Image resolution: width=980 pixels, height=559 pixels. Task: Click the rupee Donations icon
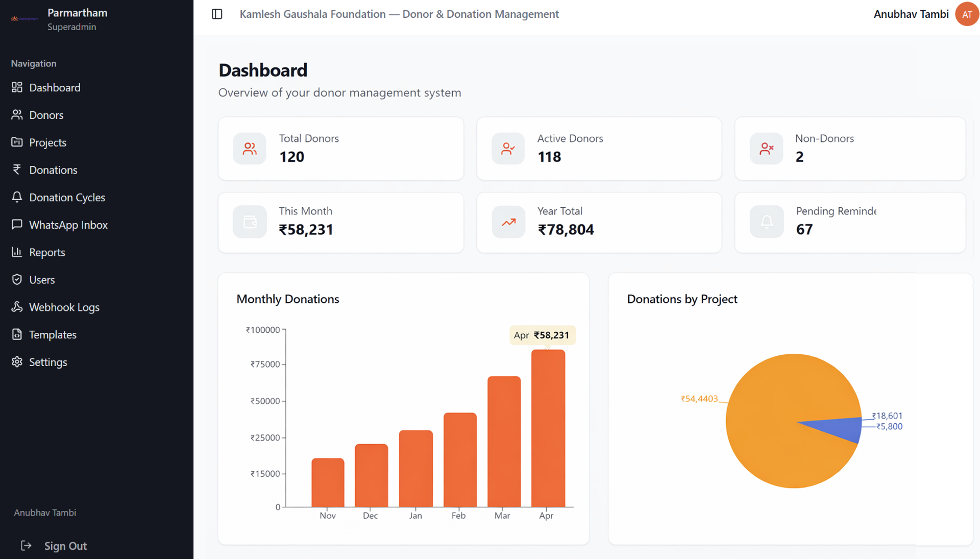coord(17,169)
